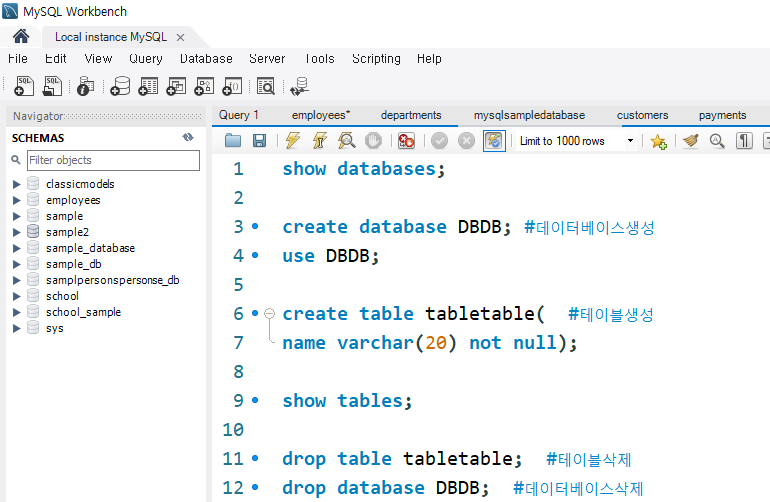Select the samplpersonspersonse_db schema
Viewport: 770px width, 502px height.
point(112,280)
